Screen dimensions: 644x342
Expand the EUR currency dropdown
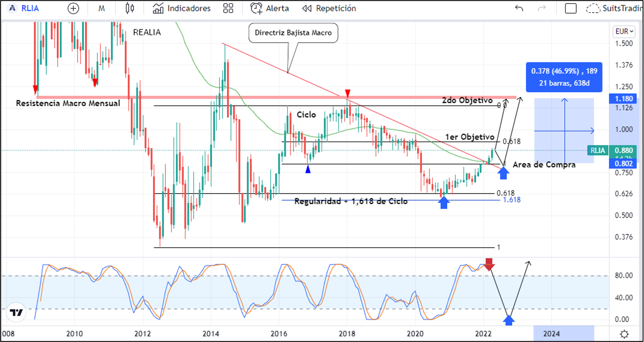(x=623, y=31)
